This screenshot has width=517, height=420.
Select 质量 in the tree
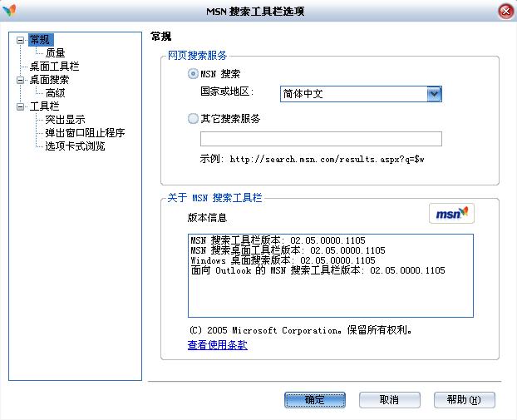point(56,52)
